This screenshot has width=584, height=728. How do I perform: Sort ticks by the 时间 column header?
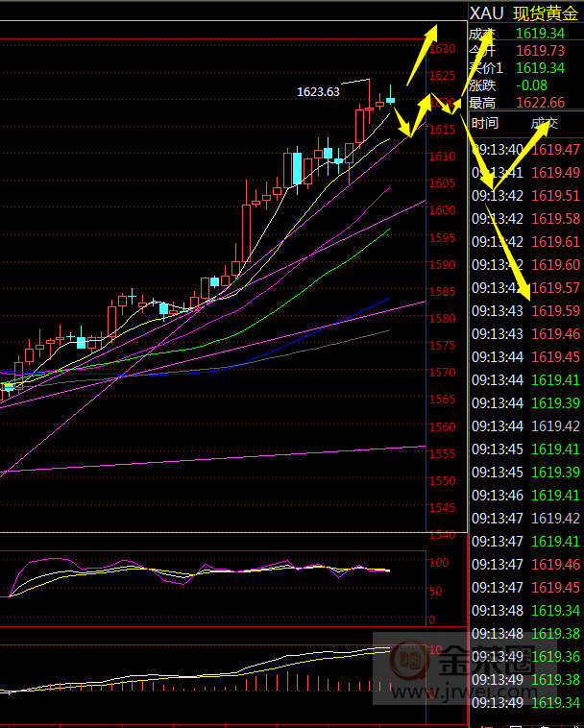point(485,123)
